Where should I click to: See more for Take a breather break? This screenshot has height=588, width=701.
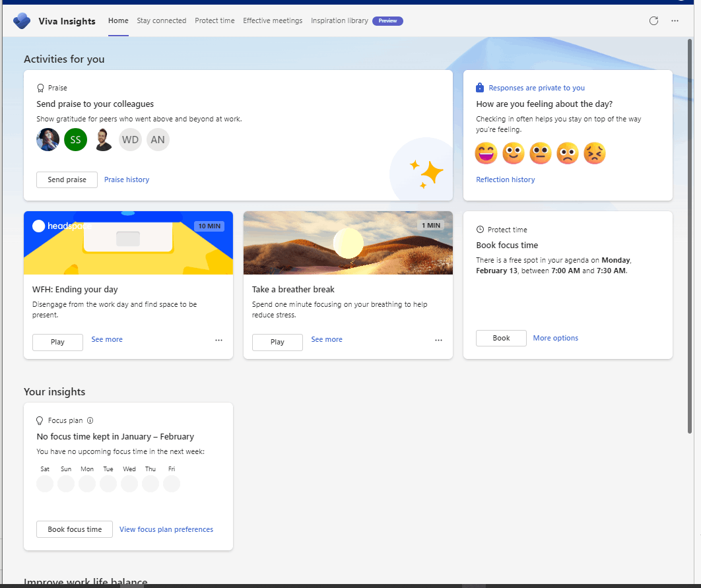pyautogui.click(x=327, y=340)
